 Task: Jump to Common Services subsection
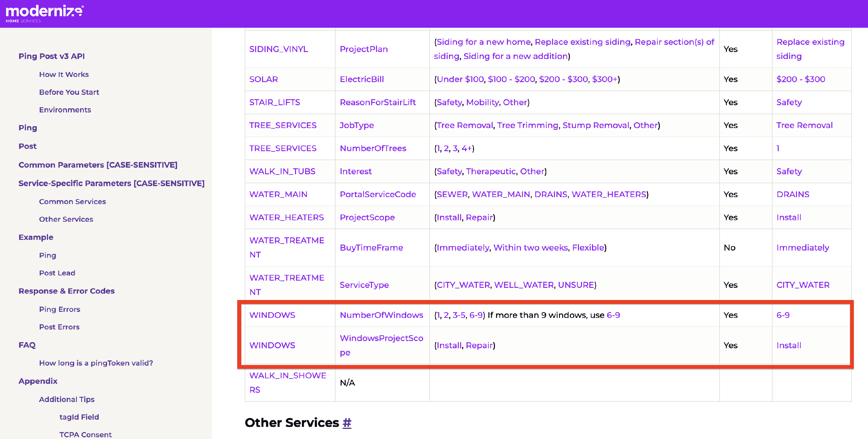pos(72,201)
